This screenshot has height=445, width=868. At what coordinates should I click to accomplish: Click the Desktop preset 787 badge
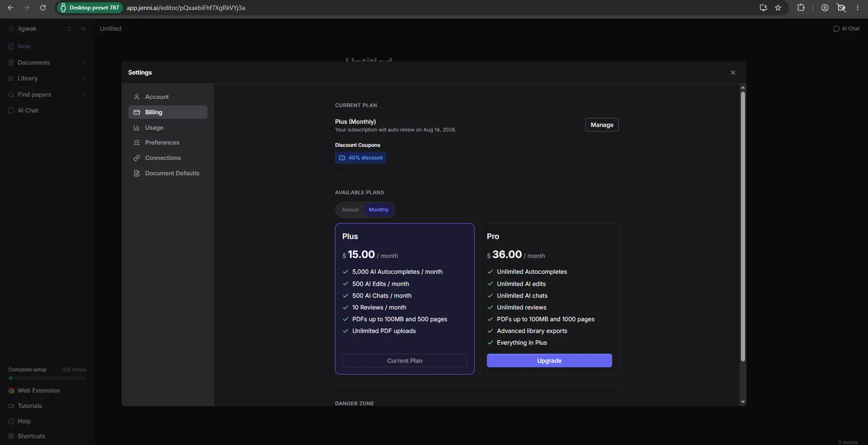[90, 8]
